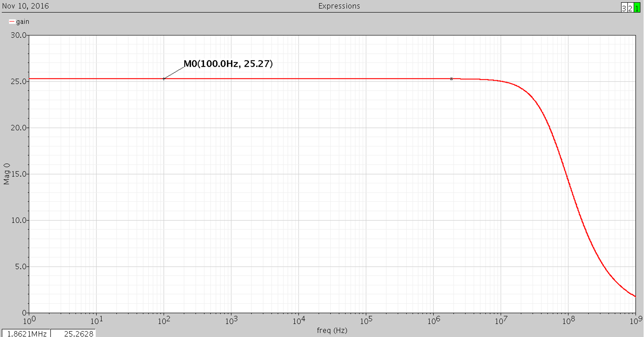Select the gain signal in the legend
The image size is (644, 337).
pos(24,21)
